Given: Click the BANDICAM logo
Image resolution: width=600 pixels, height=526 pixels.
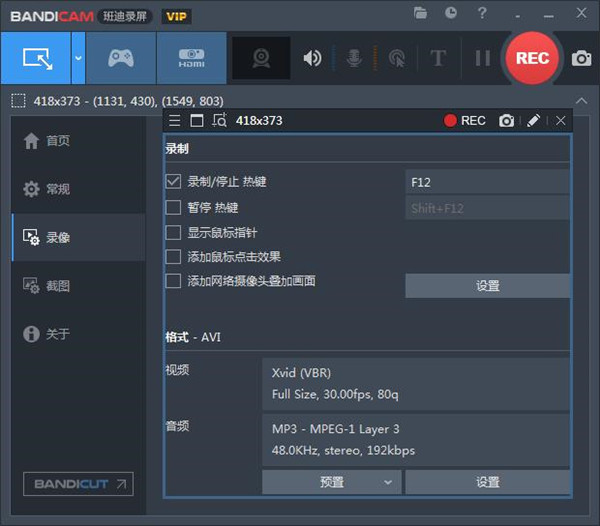Looking at the screenshot, I should pyautogui.click(x=52, y=16).
